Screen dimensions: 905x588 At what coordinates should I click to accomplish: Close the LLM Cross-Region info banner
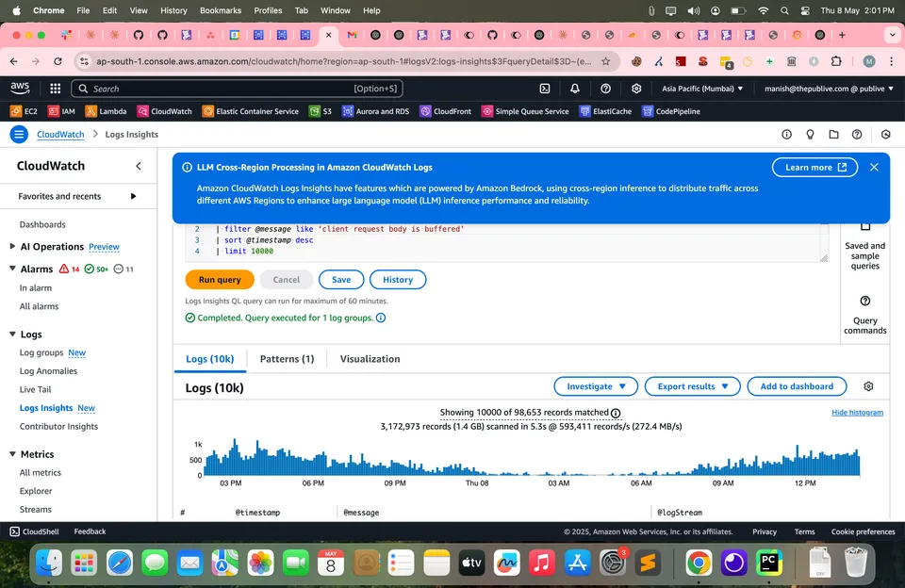click(874, 168)
